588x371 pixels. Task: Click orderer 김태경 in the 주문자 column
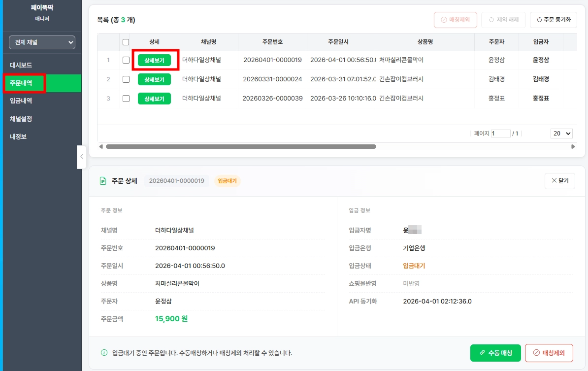point(496,79)
